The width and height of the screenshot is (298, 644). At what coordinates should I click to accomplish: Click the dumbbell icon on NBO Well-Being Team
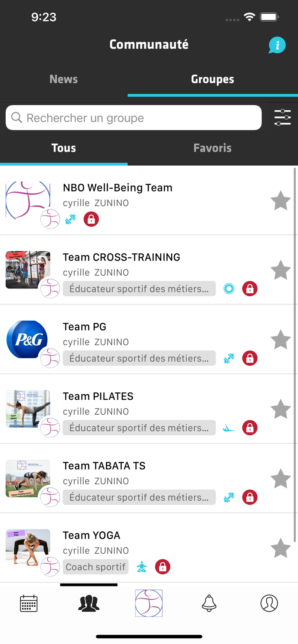[x=70, y=219]
